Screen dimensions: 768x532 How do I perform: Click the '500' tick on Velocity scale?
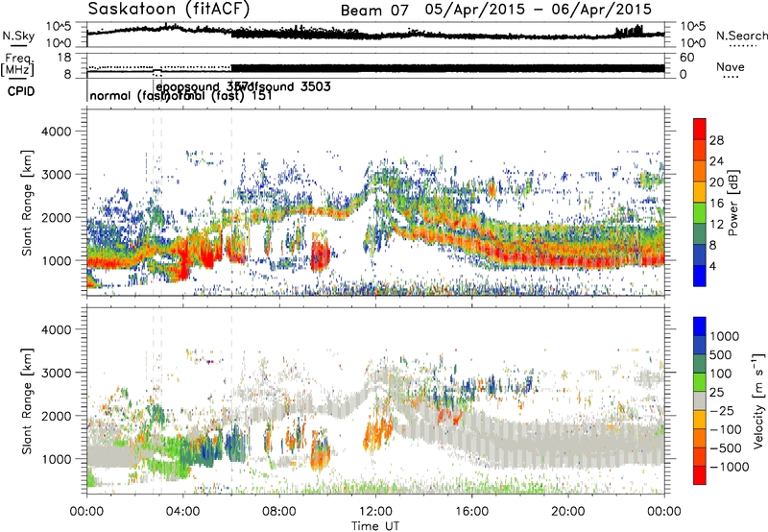coord(721,354)
